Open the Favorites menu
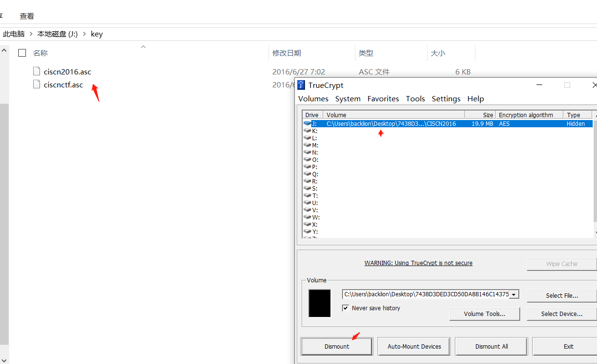The height and width of the screenshot is (364, 597). [x=383, y=98]
